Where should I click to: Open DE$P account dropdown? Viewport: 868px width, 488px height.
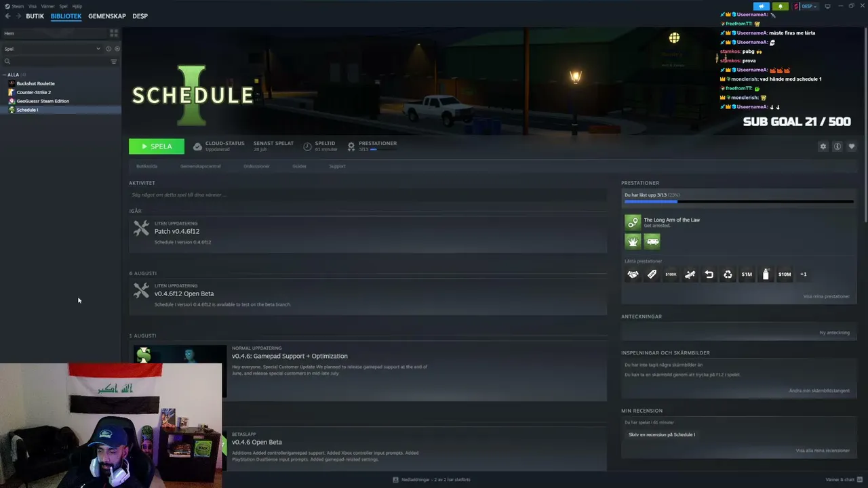[806, 6]
